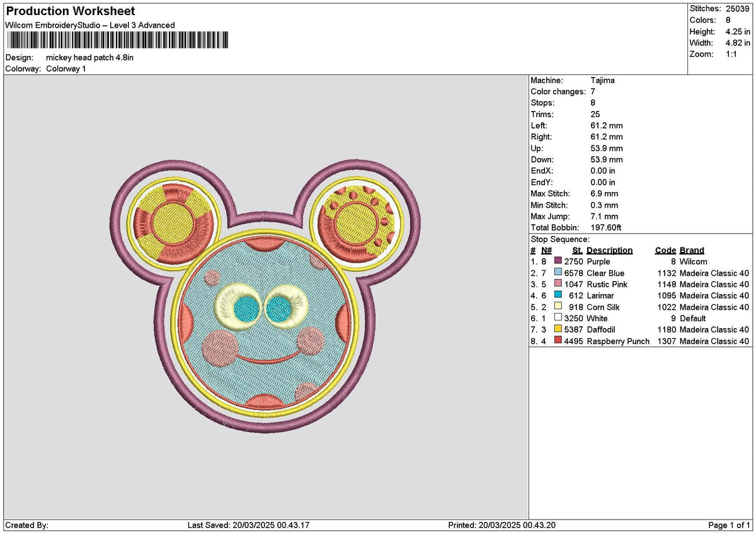Click the 'Default' brand in the White row
Image resolution: width=756 pixels, height=534 pixels.
pyautogui.click(x=693, y=318)
